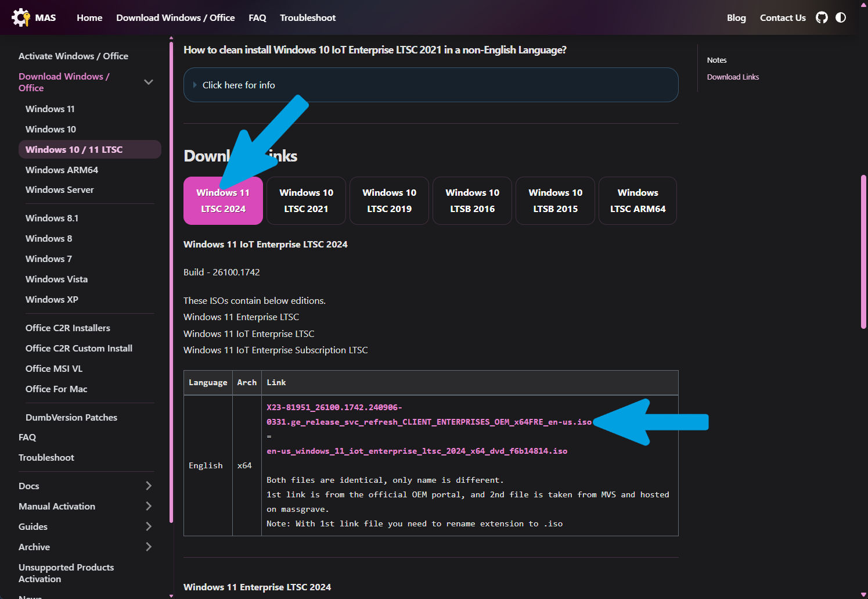The height and width of the screenshot is (599, 868).
Task: Jump to Download Links in page outline
Action: [733, 77]
